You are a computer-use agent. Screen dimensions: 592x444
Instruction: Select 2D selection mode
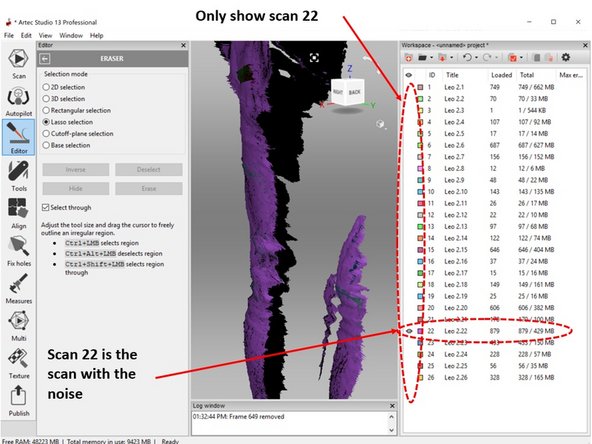click(x=64, y=87)
